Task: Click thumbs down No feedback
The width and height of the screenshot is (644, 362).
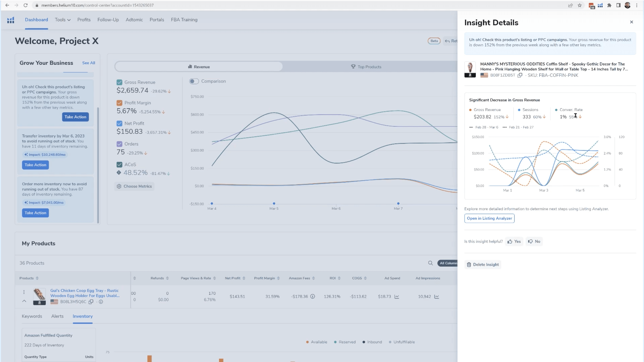Action: [x=534, y=241]
